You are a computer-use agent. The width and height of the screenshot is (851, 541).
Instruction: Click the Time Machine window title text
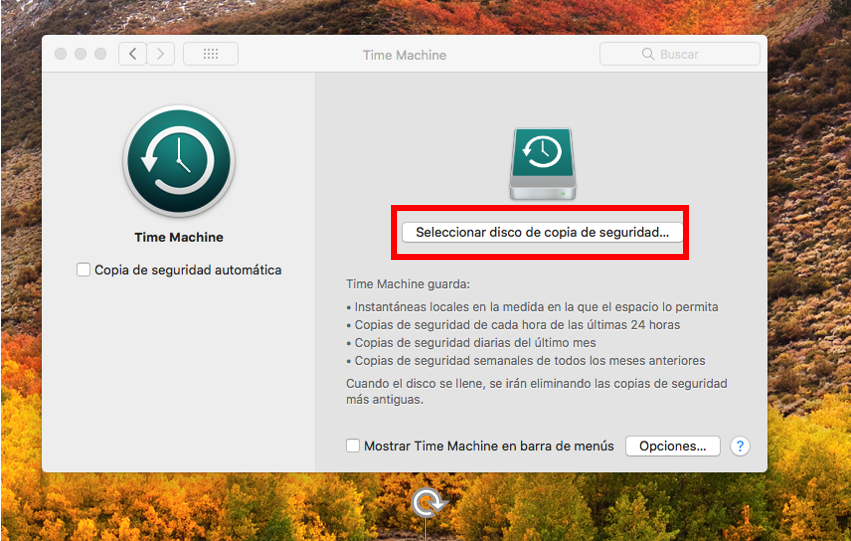(404, 55)
